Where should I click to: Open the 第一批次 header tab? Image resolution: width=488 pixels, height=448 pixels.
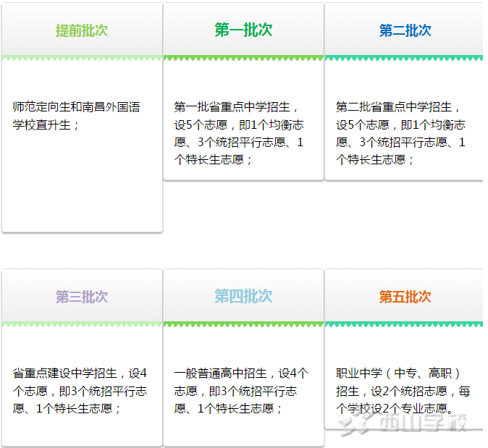click(243, 30)
